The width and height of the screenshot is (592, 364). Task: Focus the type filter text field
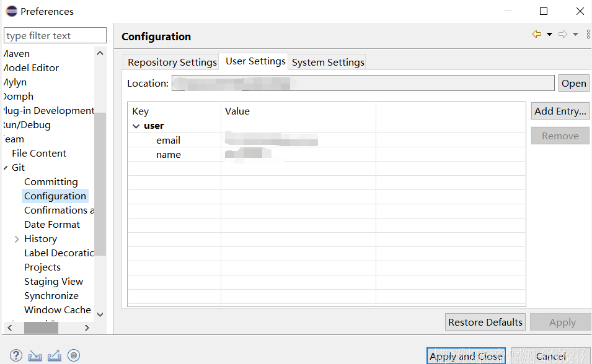(55, 35)
